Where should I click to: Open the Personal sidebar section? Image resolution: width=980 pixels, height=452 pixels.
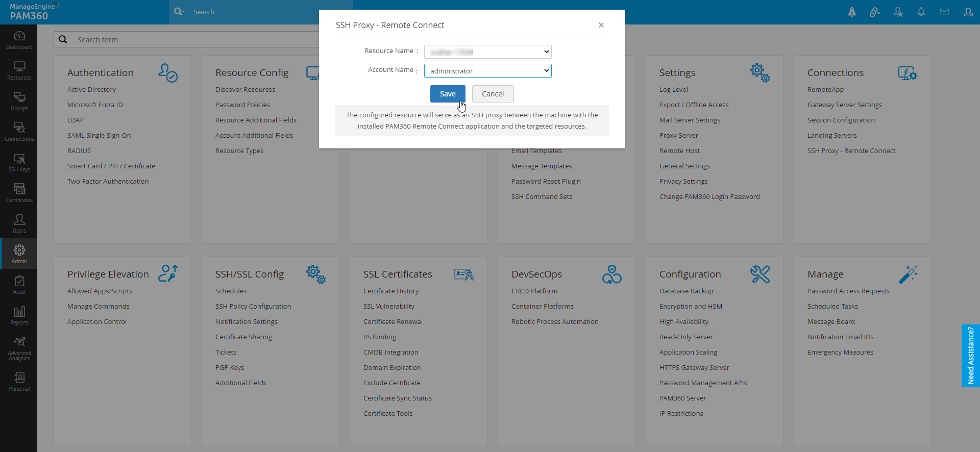tap(19, 382)
